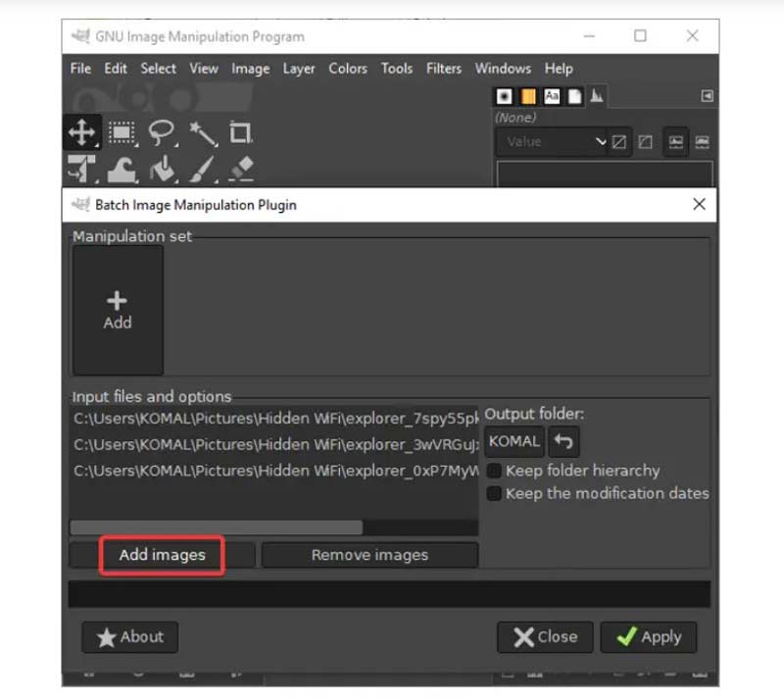The height and width of the screenshot is (699, 784).
Task: Select the Move tool in GIMP toolbox
Action: pyautogui.click(x=81, y=132)
